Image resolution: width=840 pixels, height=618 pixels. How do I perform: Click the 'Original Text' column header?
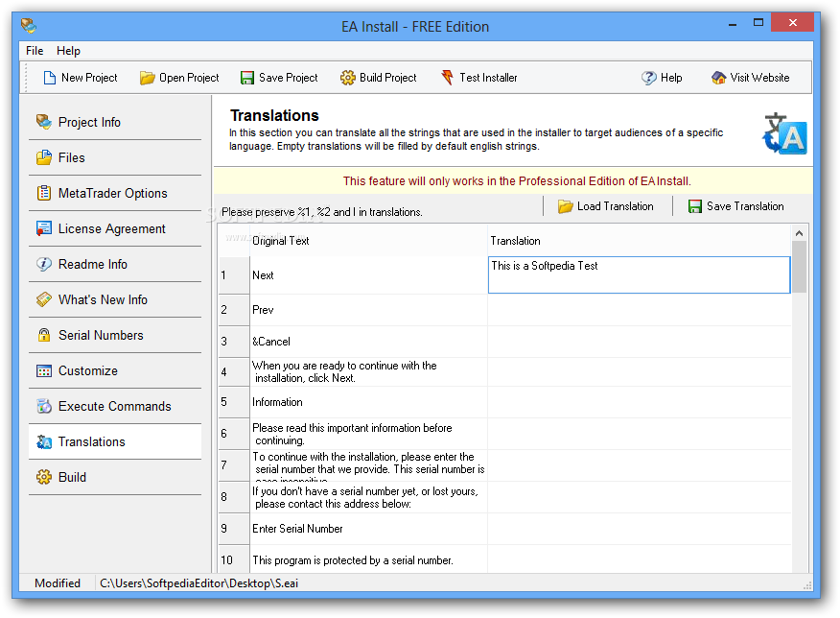pos(368,241)
